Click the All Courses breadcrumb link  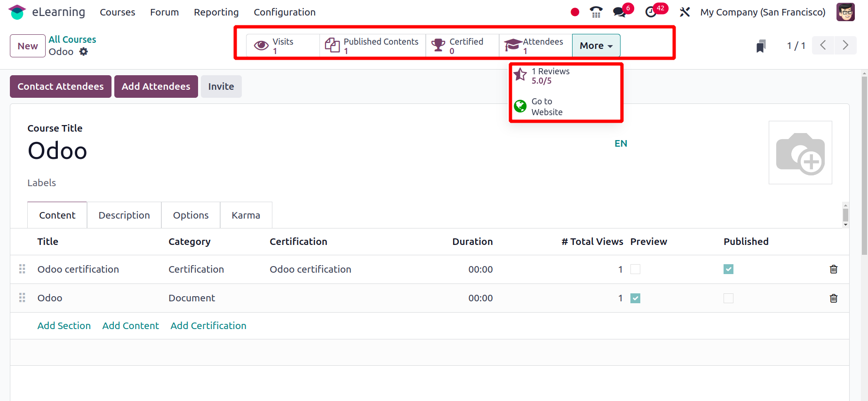click(x=72, y=39)
